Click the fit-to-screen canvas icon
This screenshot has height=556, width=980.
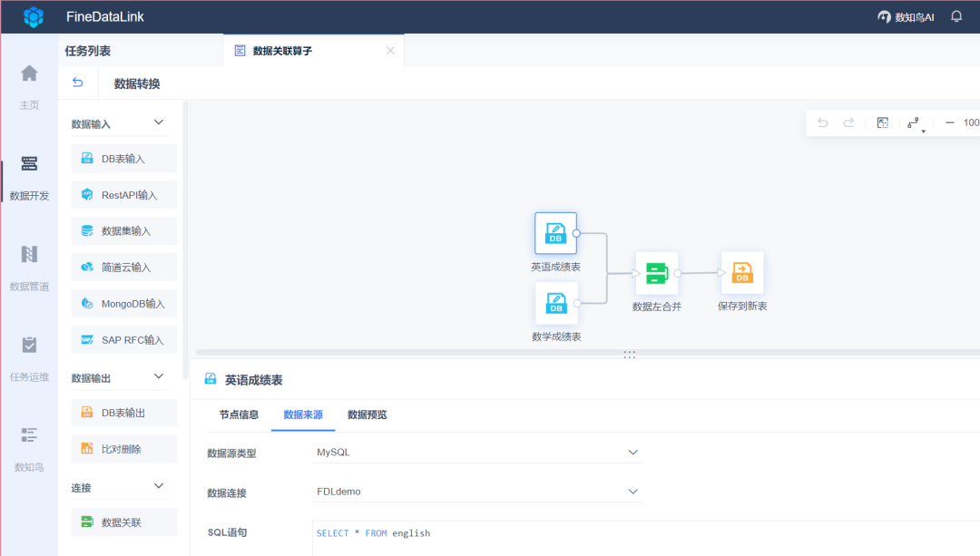click(x=882, y=122)
